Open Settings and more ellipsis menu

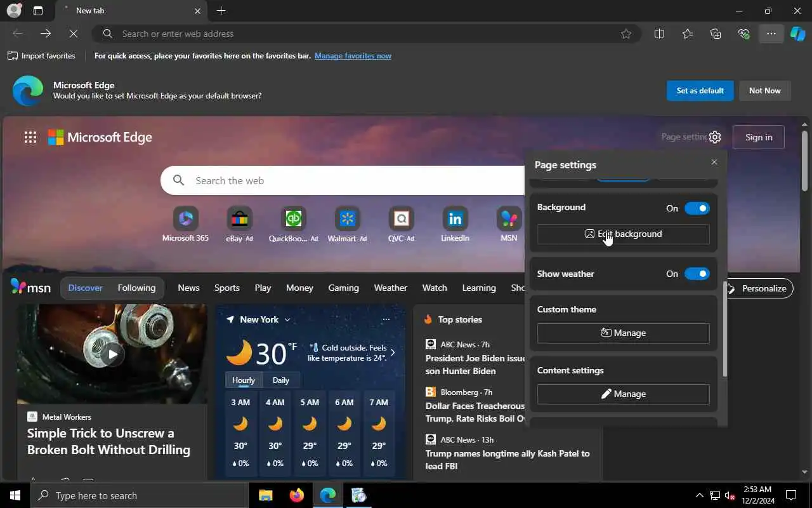point(771,34)
